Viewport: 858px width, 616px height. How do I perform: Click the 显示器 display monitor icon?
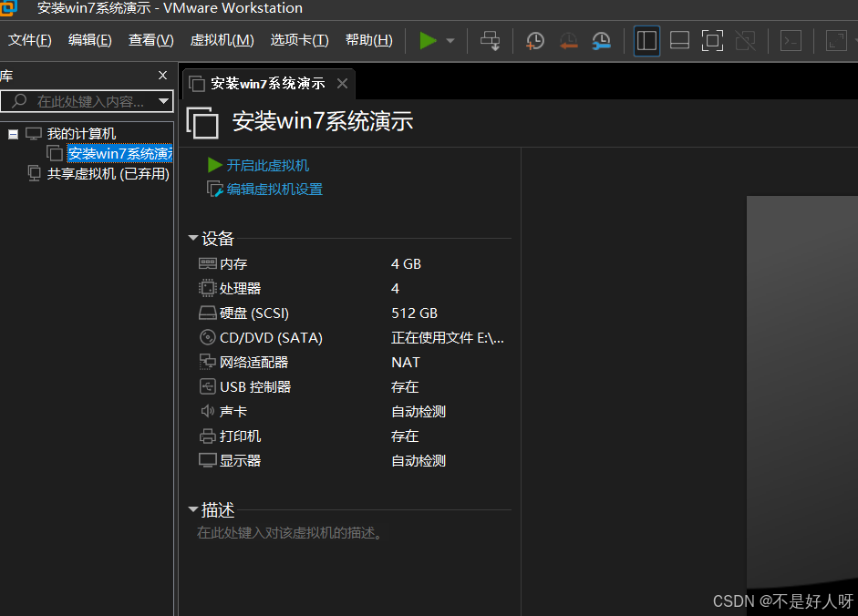tap(207, 460)
